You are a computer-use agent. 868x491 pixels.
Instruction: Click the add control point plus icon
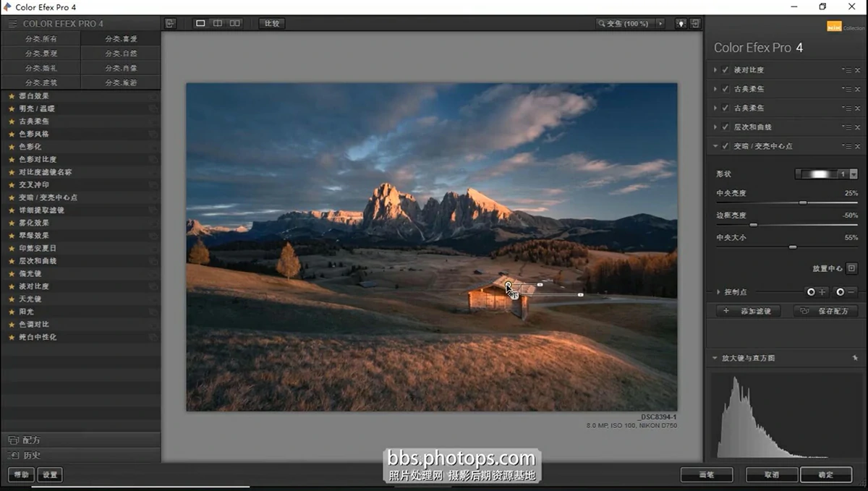(816, 292)
